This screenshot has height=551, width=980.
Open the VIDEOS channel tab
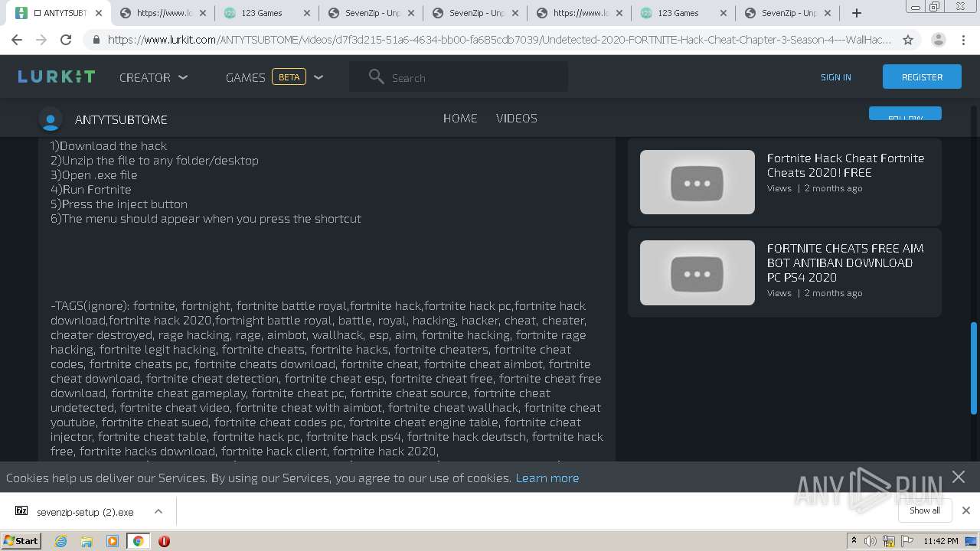[x=517, y=118]
